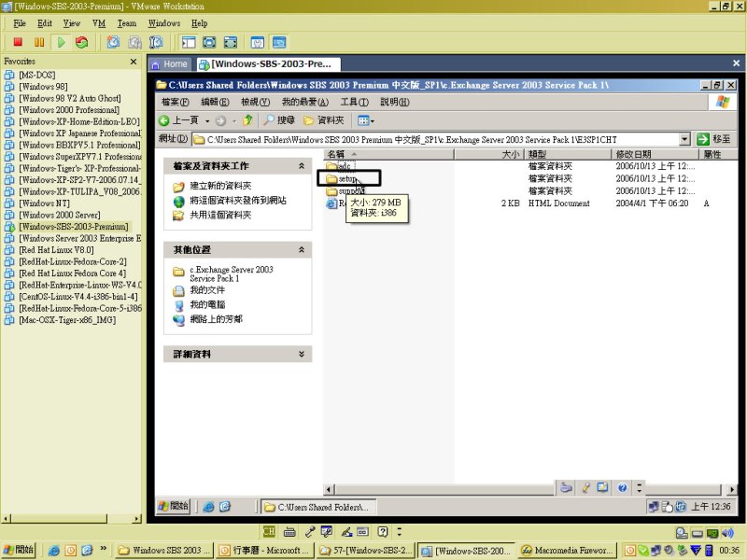This screenshot has height=560, width=747.
Task: Close the Favorites sidebar panel
Action: 134,62
